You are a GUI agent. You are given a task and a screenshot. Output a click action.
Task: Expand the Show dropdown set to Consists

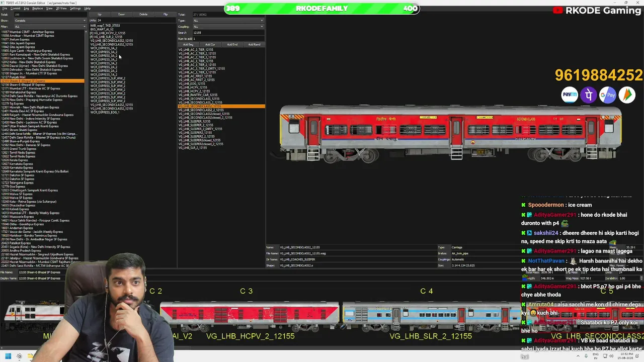click(x=50, y=21)
